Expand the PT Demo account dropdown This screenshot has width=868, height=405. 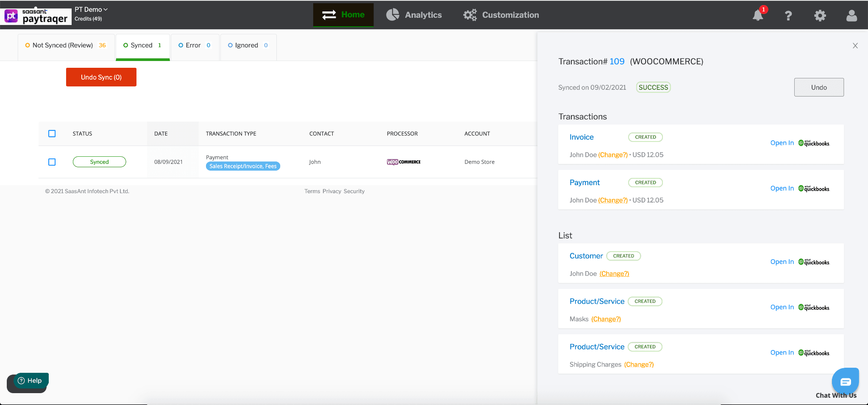click(x=91, y=9)
